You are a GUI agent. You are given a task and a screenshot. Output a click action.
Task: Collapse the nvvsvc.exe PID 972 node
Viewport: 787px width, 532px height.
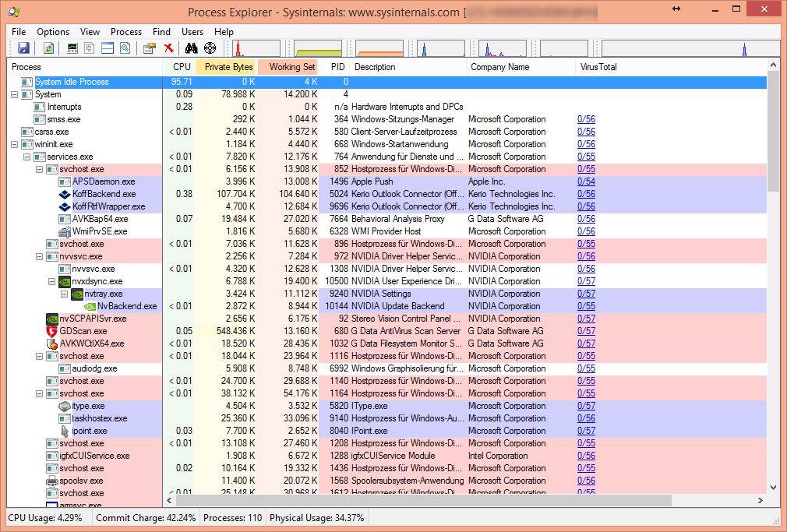click(x=39, y=256)
